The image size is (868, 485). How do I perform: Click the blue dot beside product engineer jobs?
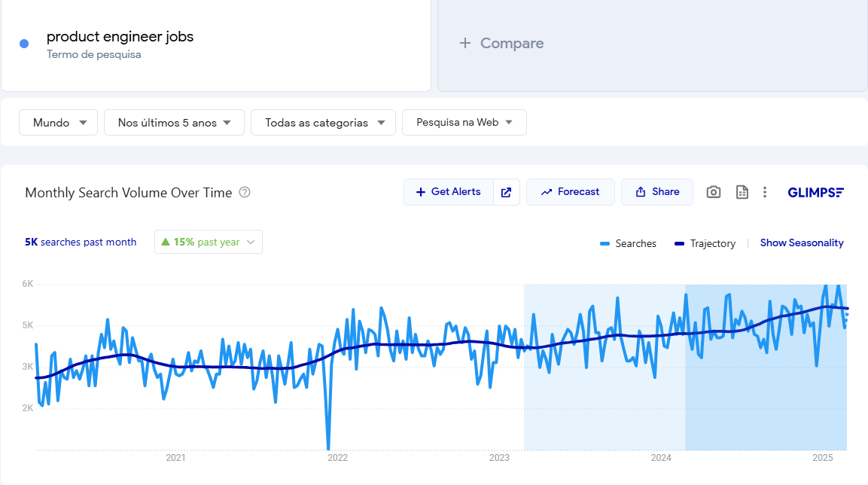24,44
